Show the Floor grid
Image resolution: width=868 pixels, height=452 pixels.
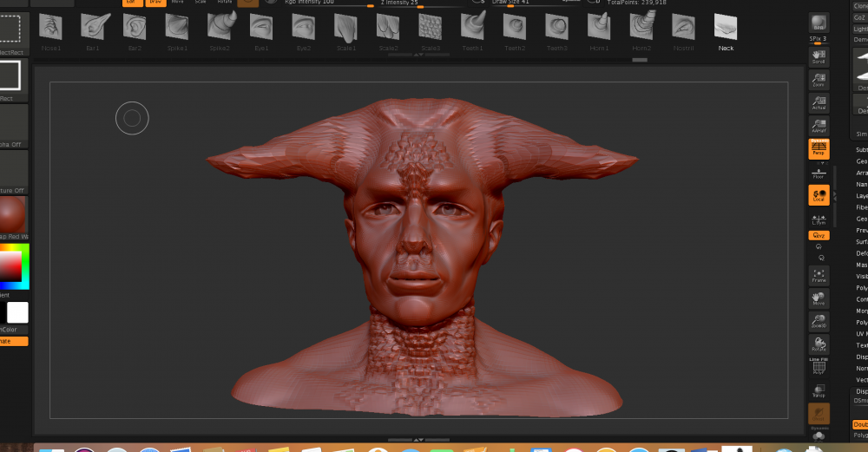819,174
